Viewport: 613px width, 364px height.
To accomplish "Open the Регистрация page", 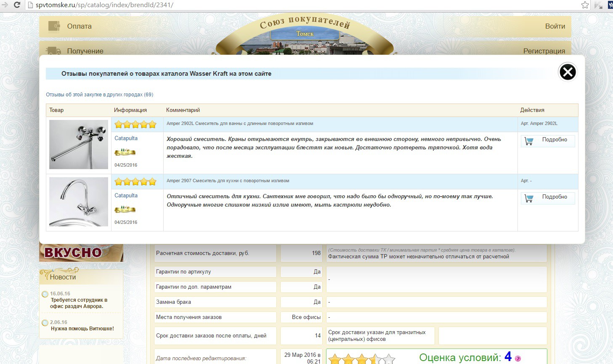I will pos(544,51).
